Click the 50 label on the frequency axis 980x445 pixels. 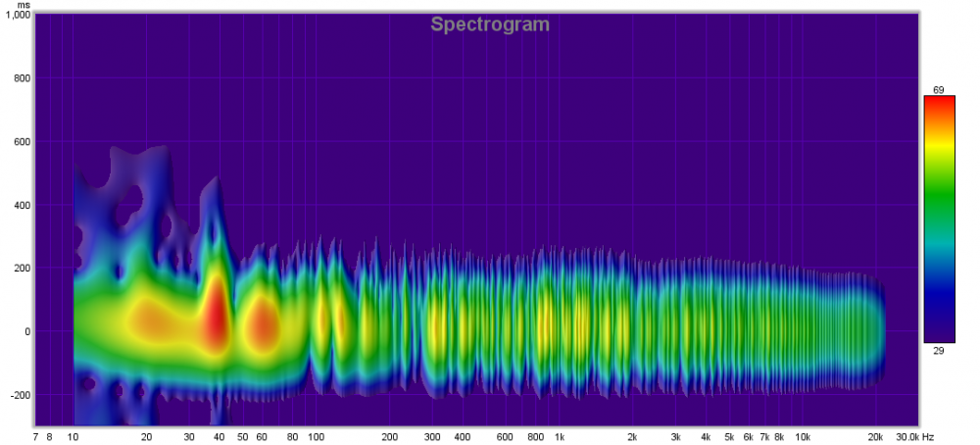click(243, 437)
